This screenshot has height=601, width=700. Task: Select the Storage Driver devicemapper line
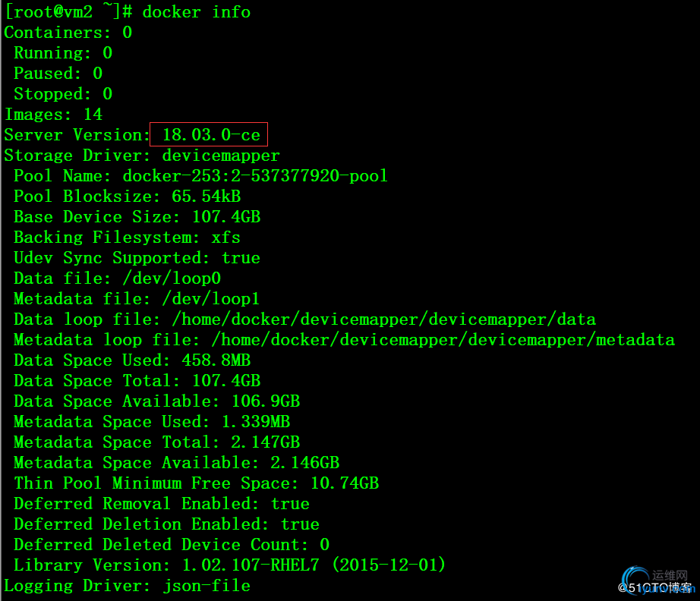coord(142,156)
